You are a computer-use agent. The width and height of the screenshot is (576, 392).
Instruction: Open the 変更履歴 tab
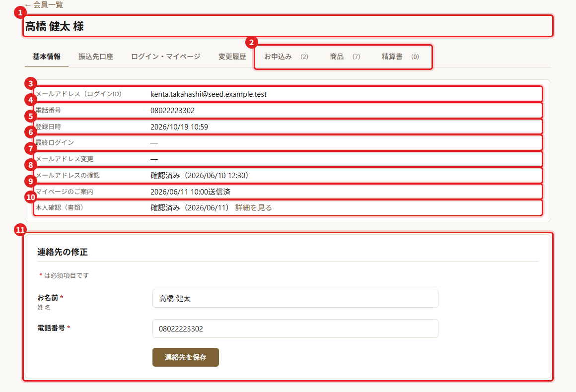click(x=232, y=57)
